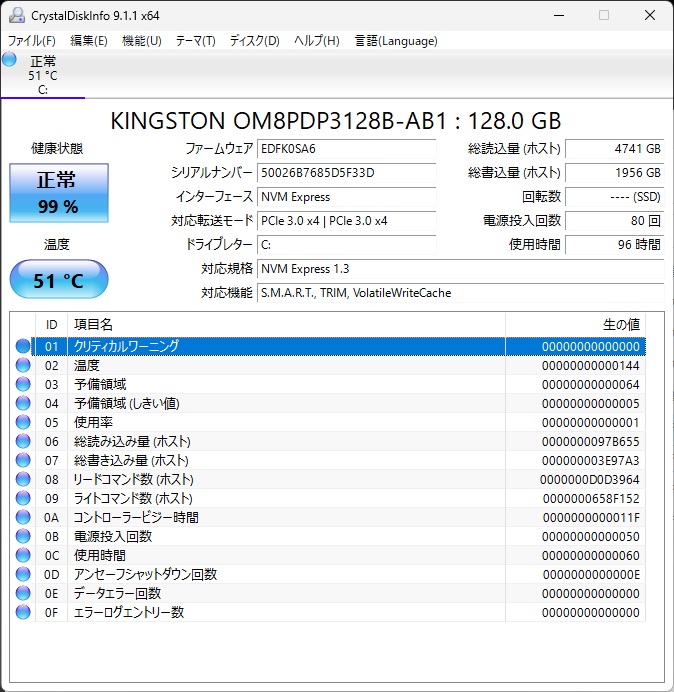Click the ID column header
Screen dimensions: 674x692
pos(51,325)
